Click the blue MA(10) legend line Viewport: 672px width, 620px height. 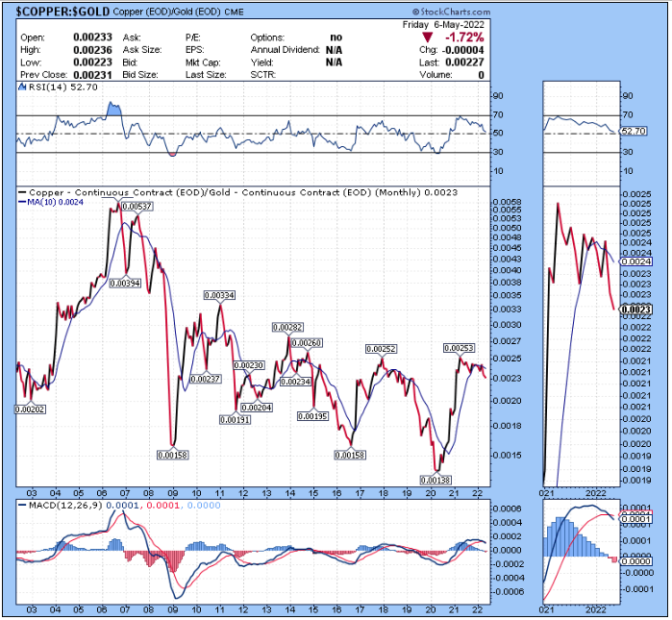(23, 201)
